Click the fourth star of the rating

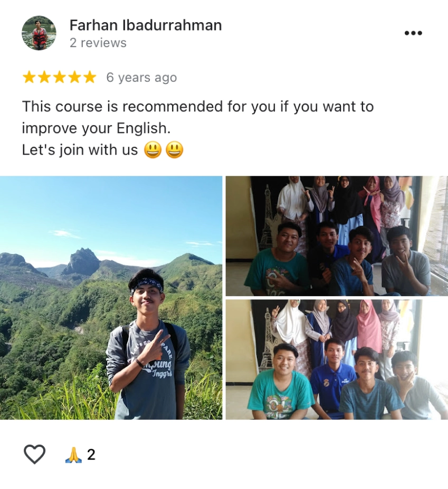pos(75,77)
